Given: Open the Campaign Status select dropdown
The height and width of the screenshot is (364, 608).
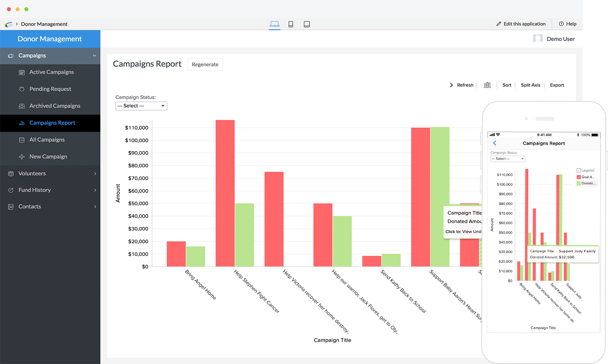Looking at the screenshot, I should coord(141,106).
